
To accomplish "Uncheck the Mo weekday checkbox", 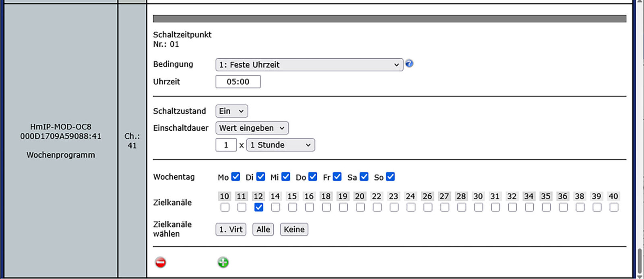I will 236,177.
